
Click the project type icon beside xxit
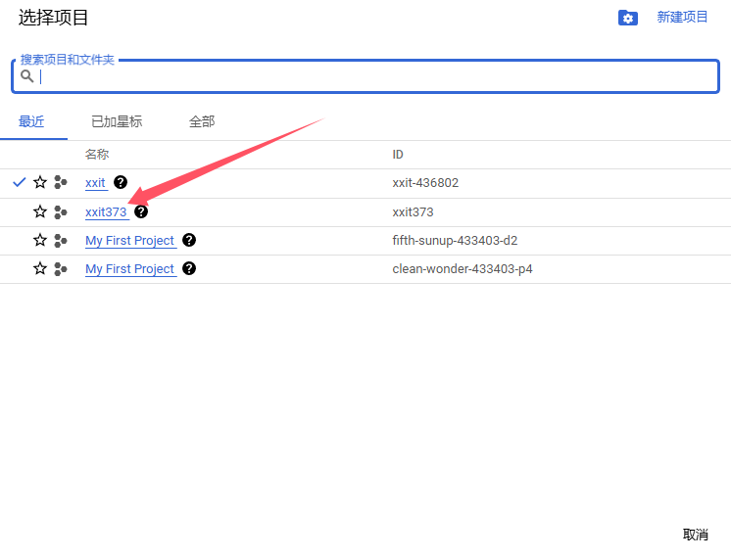pyautogui.click(x=61, y=182)
